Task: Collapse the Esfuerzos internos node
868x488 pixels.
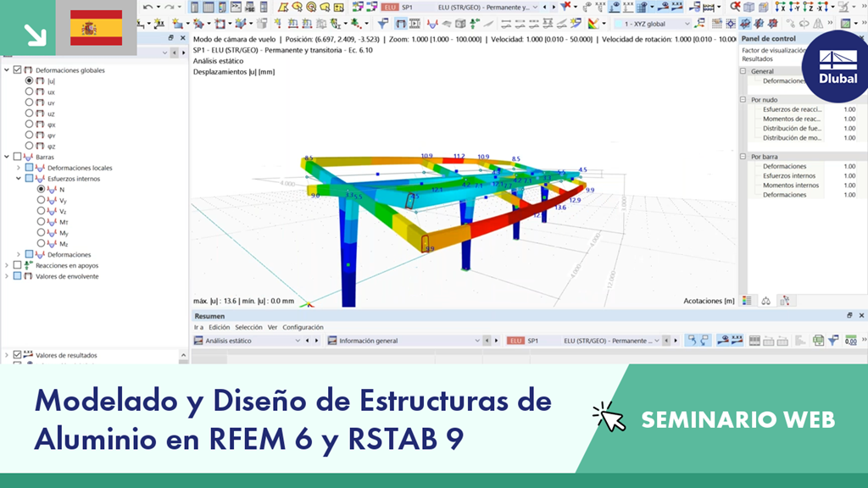Action: point(19,179)
